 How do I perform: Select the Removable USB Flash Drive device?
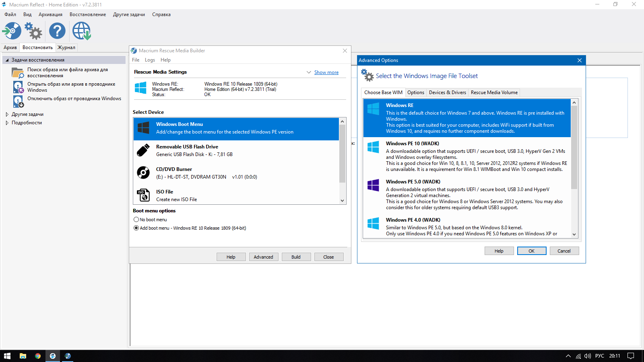pos(236,150)
